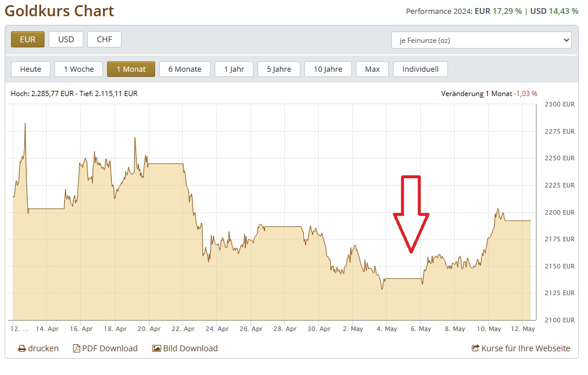
Task: Select the 1 Monat range
Action: pos(131,69)
